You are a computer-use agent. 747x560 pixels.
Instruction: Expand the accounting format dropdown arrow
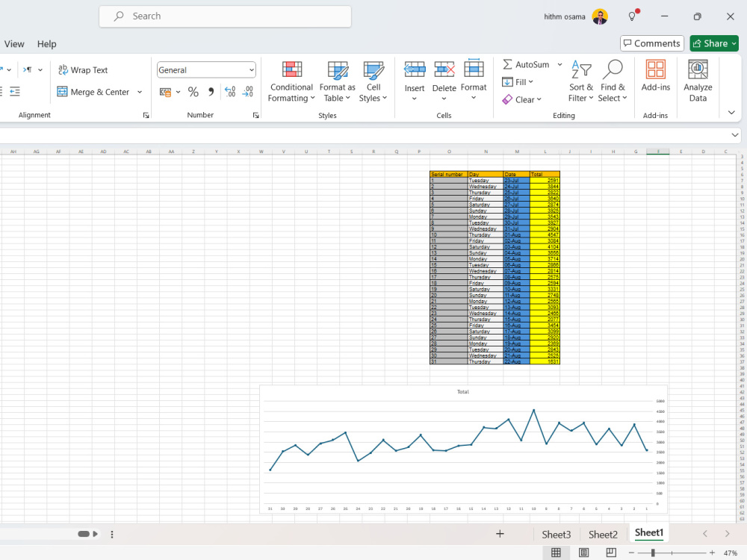coord(179,92)
